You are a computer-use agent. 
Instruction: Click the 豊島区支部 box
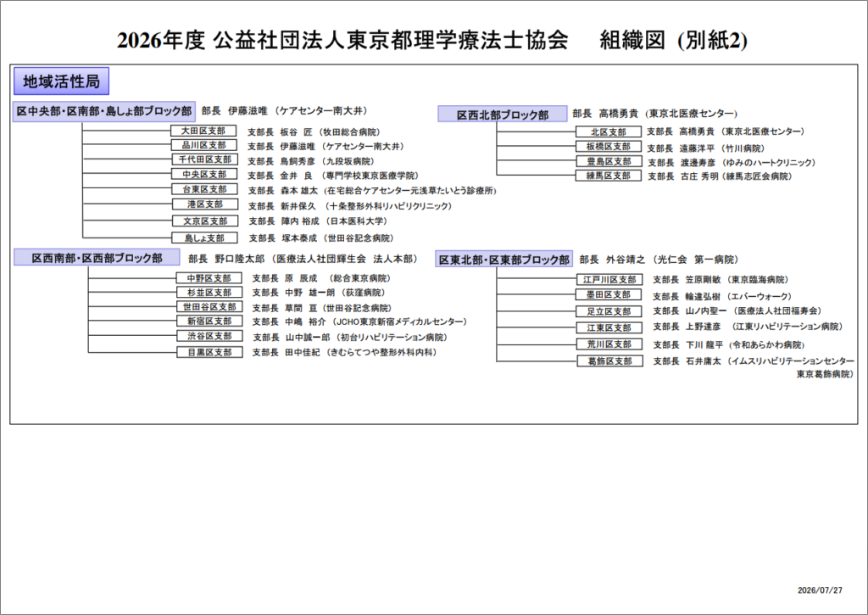point(609,161)
